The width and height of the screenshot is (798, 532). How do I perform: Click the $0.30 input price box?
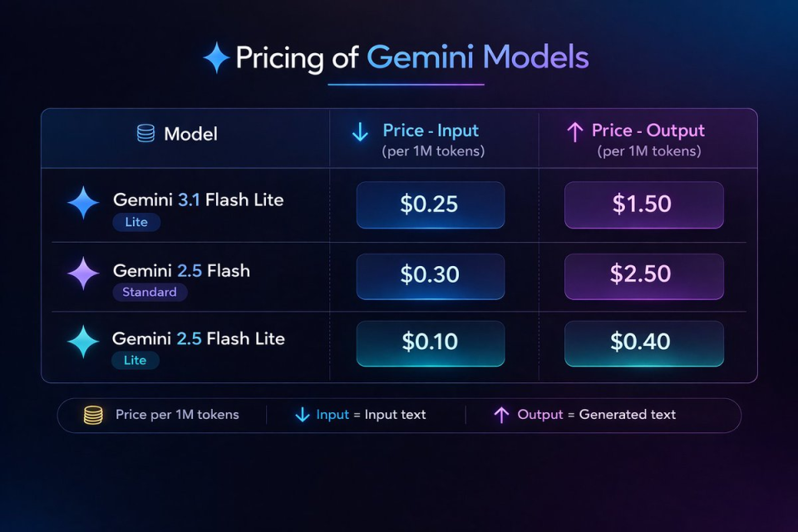point(430,276)
